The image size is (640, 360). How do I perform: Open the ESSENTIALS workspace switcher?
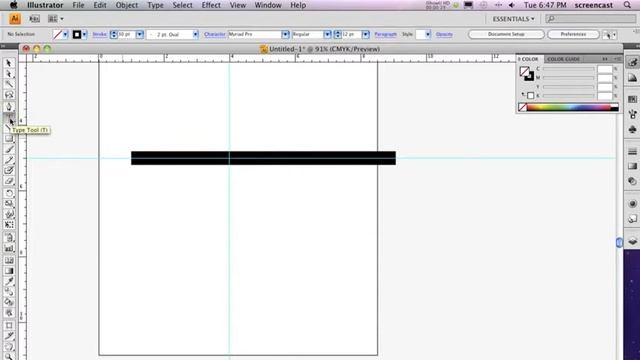pos(513,19)
